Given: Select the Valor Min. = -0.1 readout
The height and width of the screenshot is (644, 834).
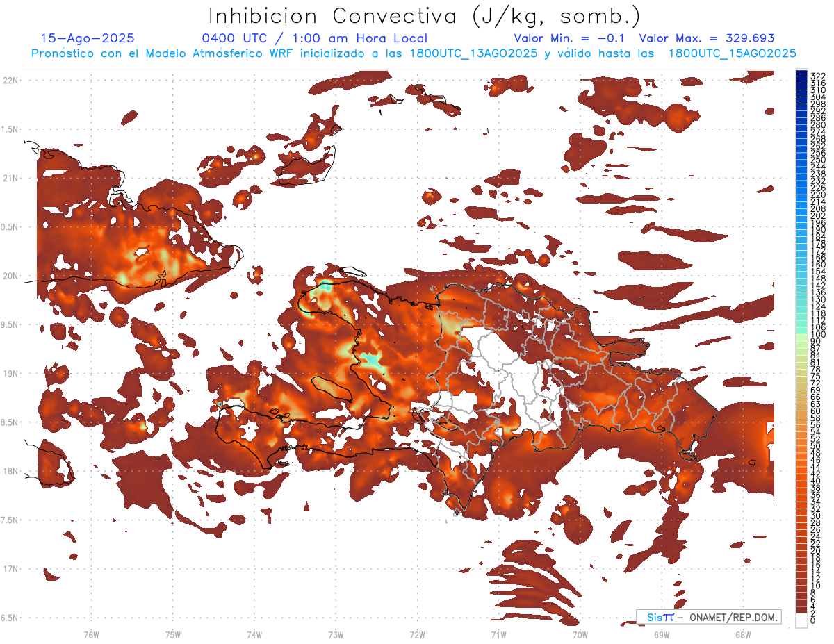Looking at the screenshot, I should 569,38.
